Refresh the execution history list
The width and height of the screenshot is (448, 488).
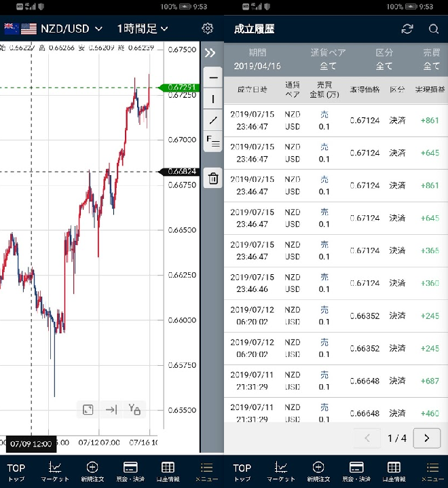(407, 29)
